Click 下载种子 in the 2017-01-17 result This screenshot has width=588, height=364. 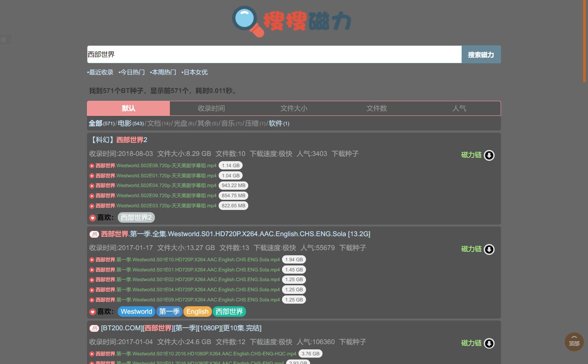click(352, 248)
